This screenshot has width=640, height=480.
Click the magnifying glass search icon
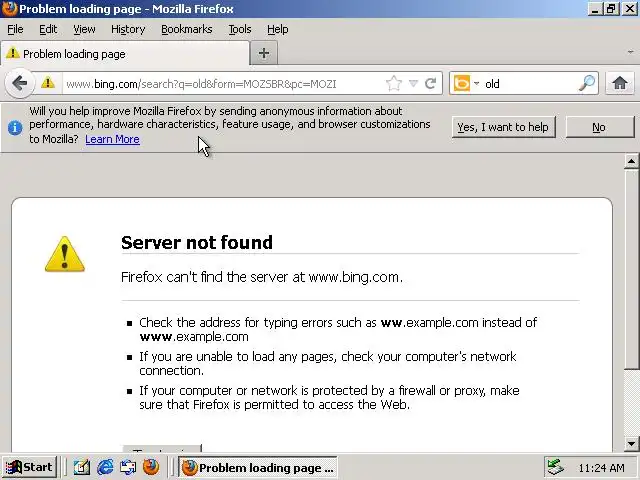pos(587,84)
